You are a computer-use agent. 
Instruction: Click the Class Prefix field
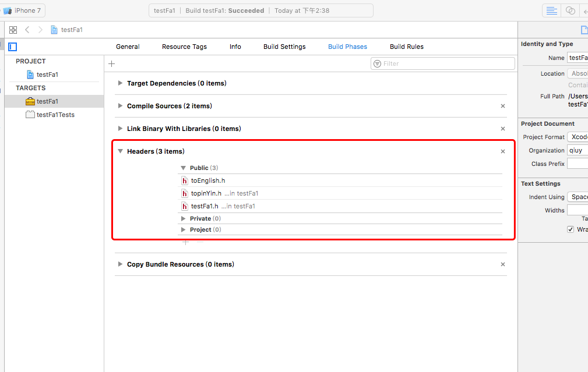coord(578,164)
